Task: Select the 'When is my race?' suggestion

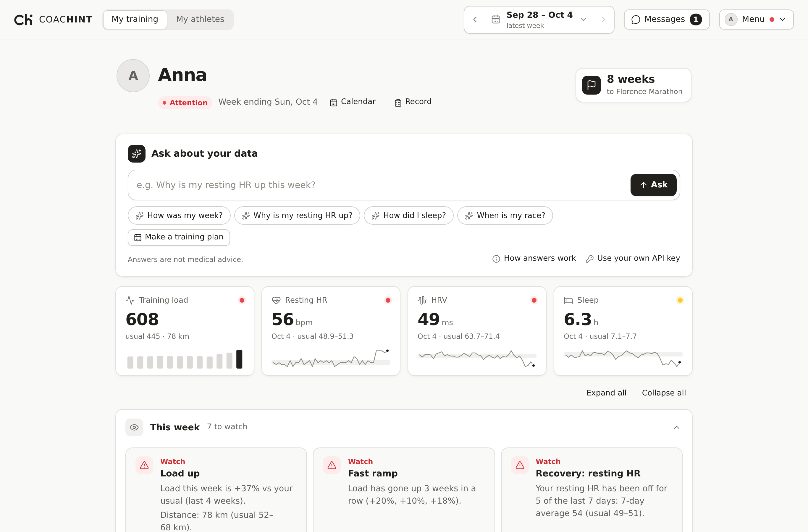Action: click(x=505, y=215)
